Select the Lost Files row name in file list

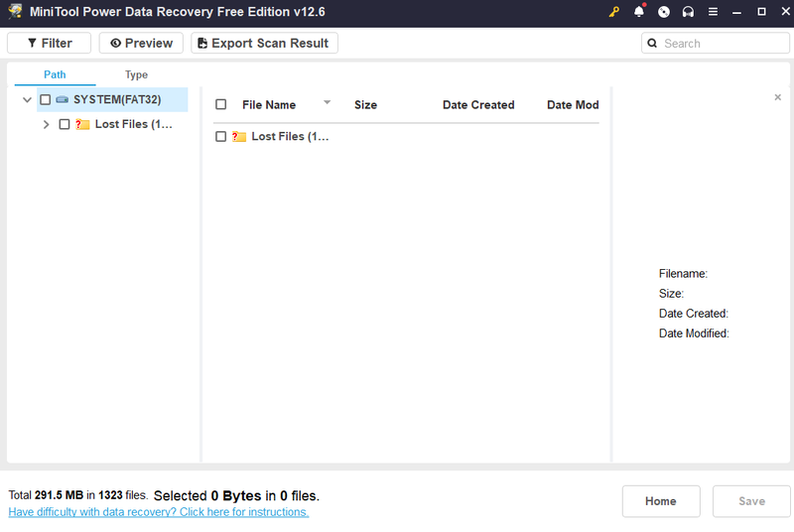tap(290, 136)
